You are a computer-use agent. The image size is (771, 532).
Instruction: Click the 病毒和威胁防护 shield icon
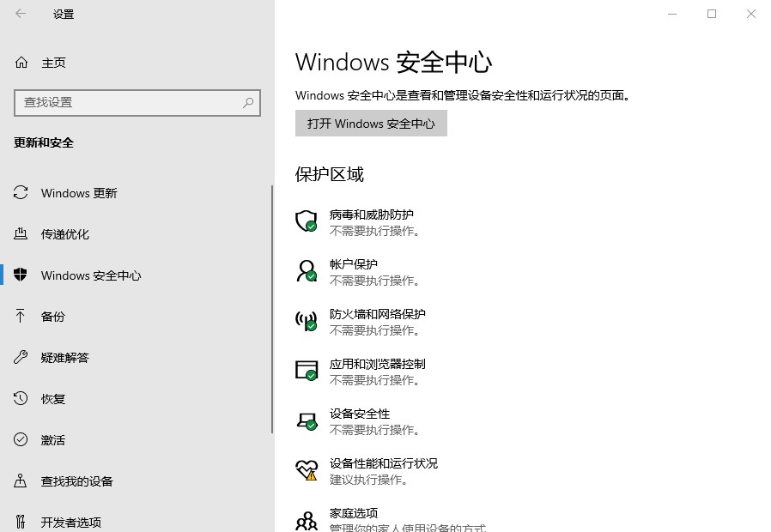tap(306, 221)
